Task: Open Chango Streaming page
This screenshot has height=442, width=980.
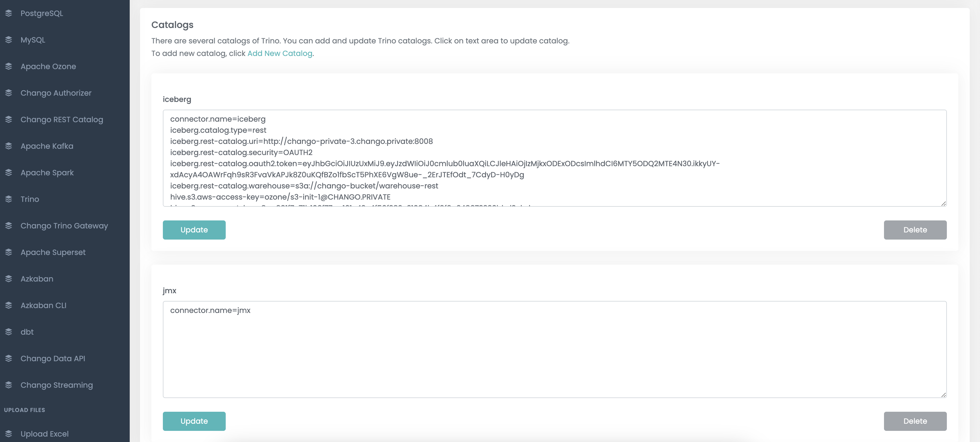Action: (57, 385)
